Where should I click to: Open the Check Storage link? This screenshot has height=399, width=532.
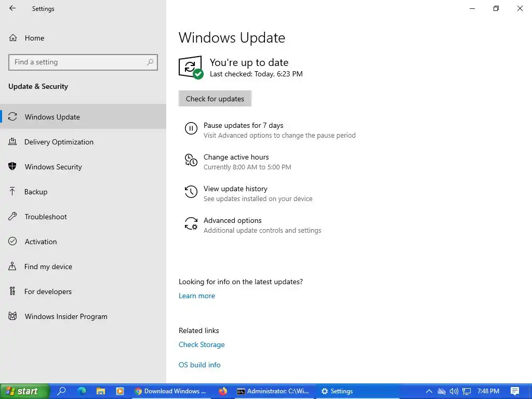pos(202,344)
